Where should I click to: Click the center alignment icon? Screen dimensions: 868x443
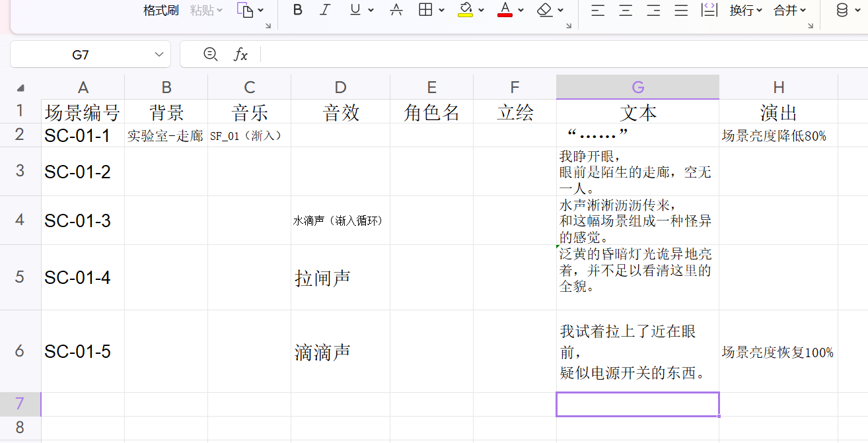coord(625,10)
